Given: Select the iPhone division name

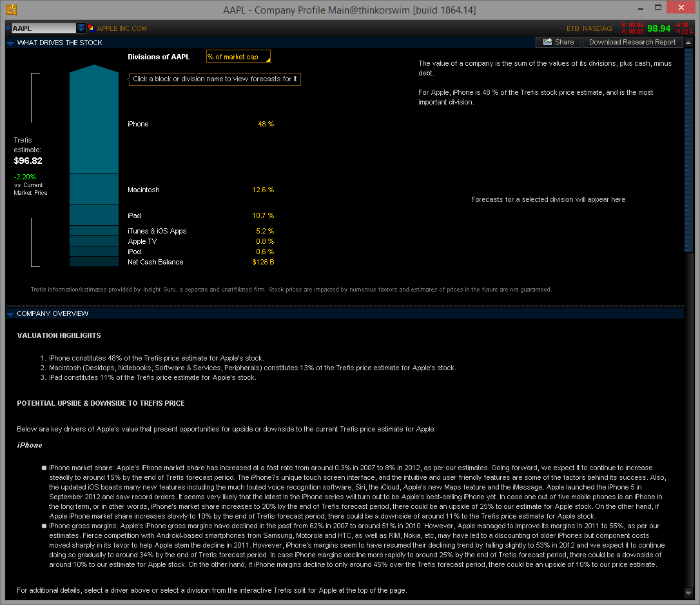Looking at the screenshot, I should 138,124.
